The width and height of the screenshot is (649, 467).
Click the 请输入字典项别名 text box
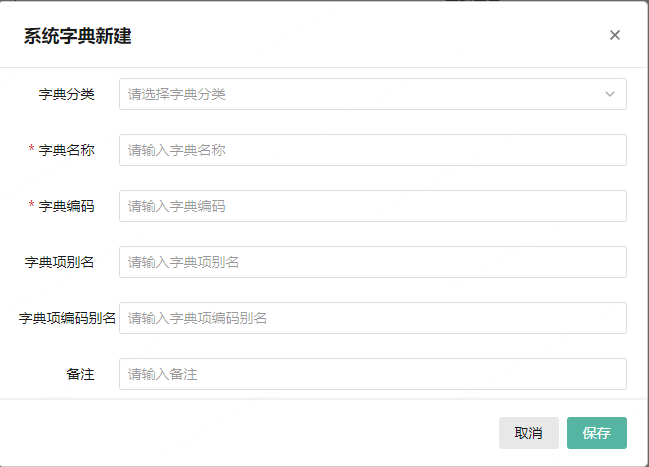click(x=372, y=262)
